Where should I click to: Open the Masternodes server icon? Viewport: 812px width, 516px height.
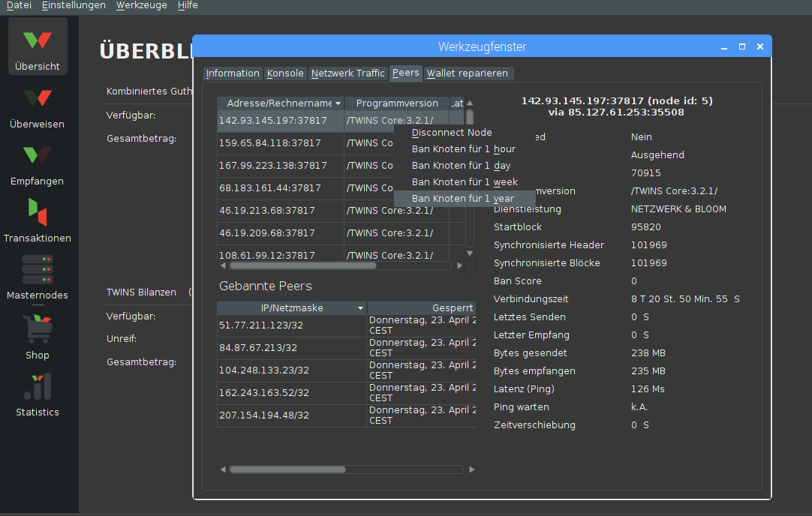tap(38, 277)
